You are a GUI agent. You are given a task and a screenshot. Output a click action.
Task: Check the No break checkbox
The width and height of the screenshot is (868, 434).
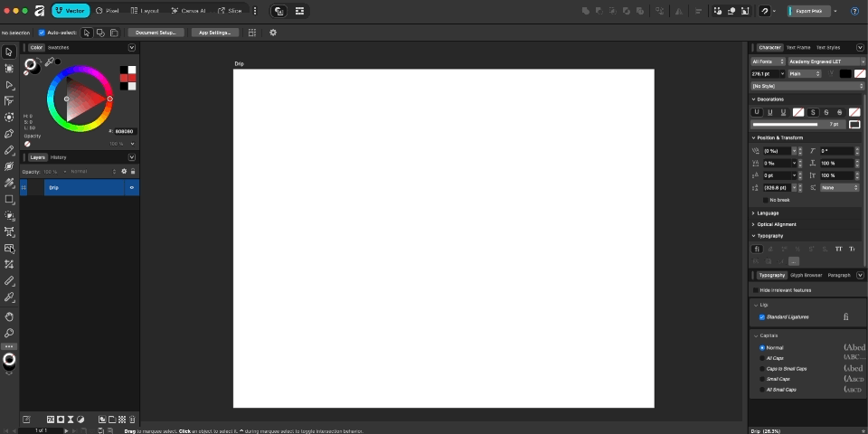tap(766, 200)
